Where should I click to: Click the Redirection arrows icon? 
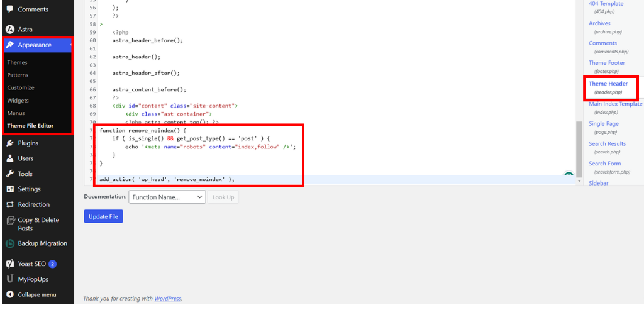pyautogui.click(x=10, y=204)
